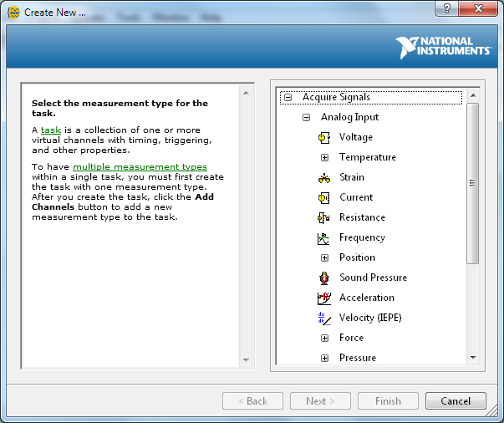This screenshot has height=423, width=504.
Task: Open the 'task' help link
Action: 51,130
